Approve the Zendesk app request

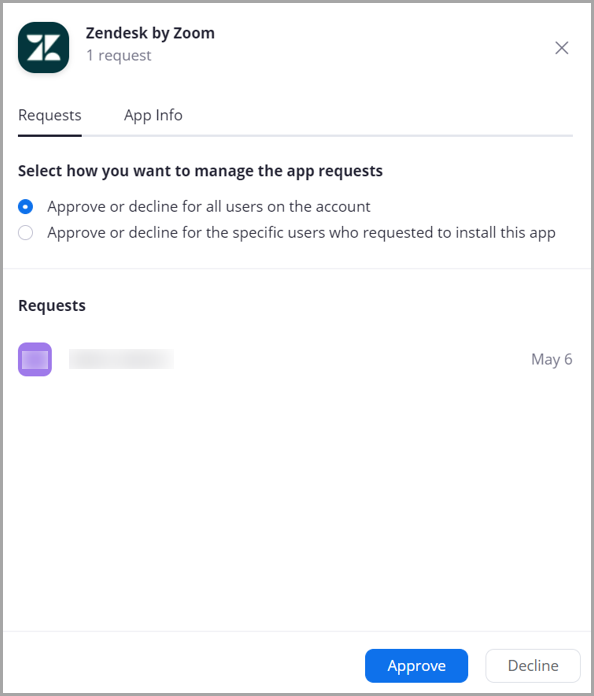[416, 666]
